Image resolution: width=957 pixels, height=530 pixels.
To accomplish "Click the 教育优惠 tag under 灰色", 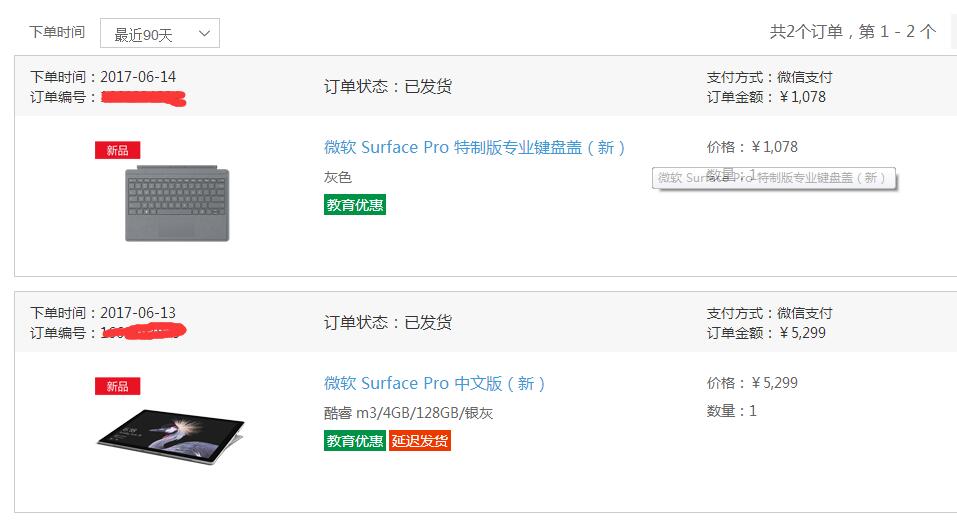I will click(x=355, y=205).
